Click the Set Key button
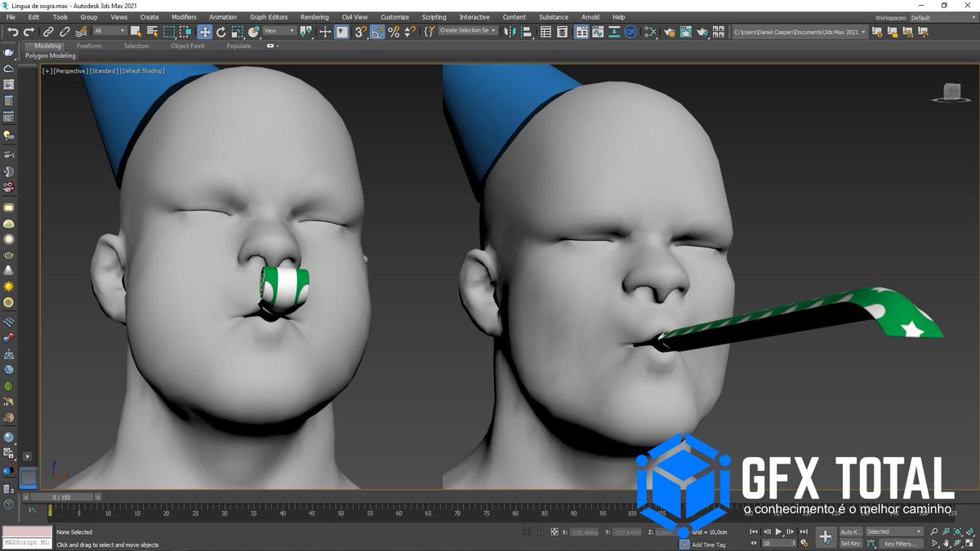The image size is (980, 551). 851,543
